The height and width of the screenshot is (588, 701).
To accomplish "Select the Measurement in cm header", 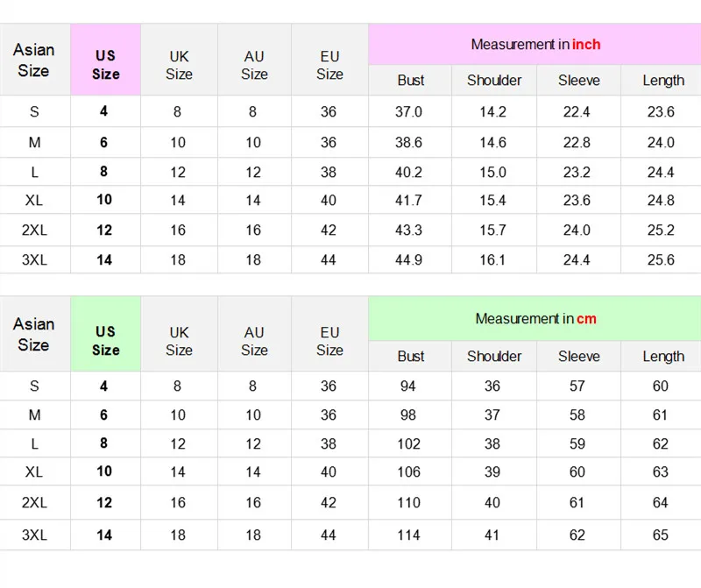I will point(535,319).
